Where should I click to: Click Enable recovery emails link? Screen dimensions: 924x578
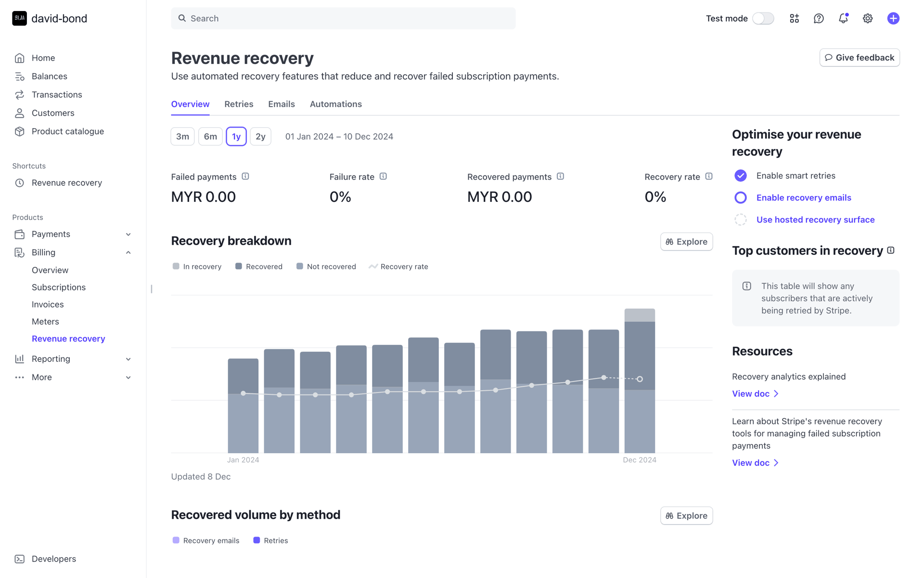coord(804,197)
